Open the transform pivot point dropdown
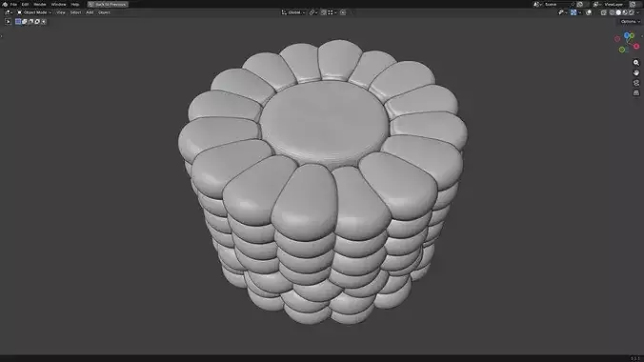This screenshot has width=644, height=362. pyautogui.click(x=313, y=12)
